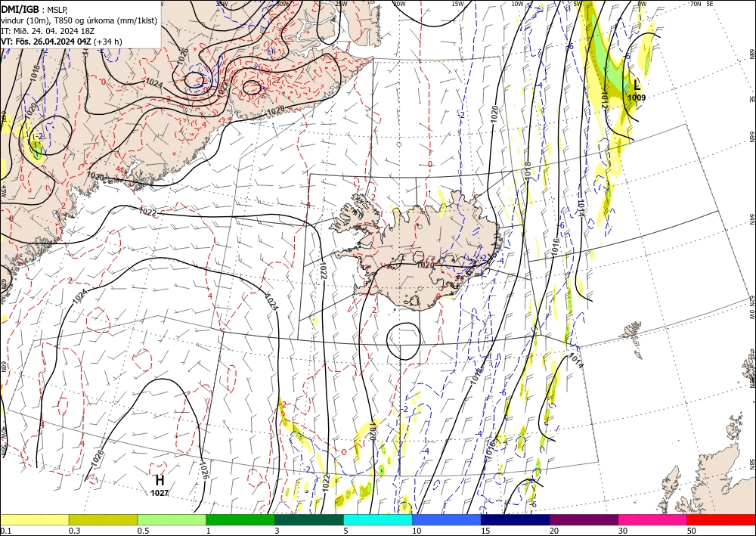The width and height of the screenshot is (756, 536).
Task: Click the '1027' high pressure value
Action: pyautogui.click(x=160, y=493)
